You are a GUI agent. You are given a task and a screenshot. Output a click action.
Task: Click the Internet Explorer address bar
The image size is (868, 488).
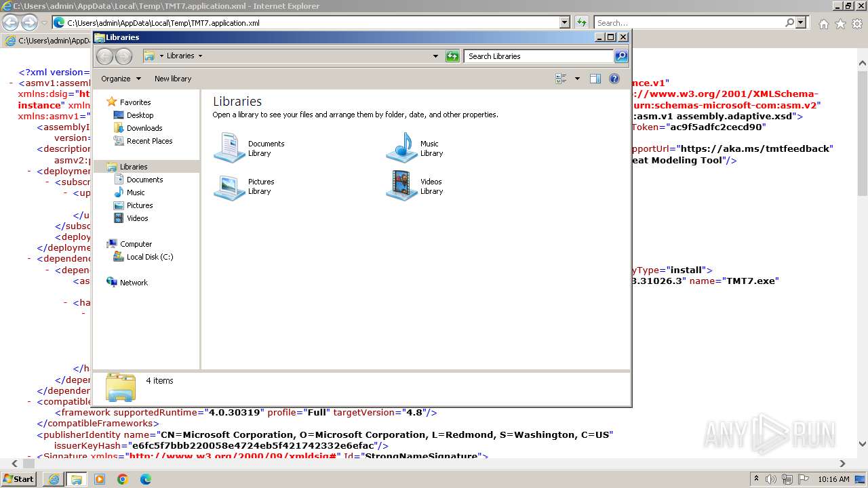tap(307, 23)
